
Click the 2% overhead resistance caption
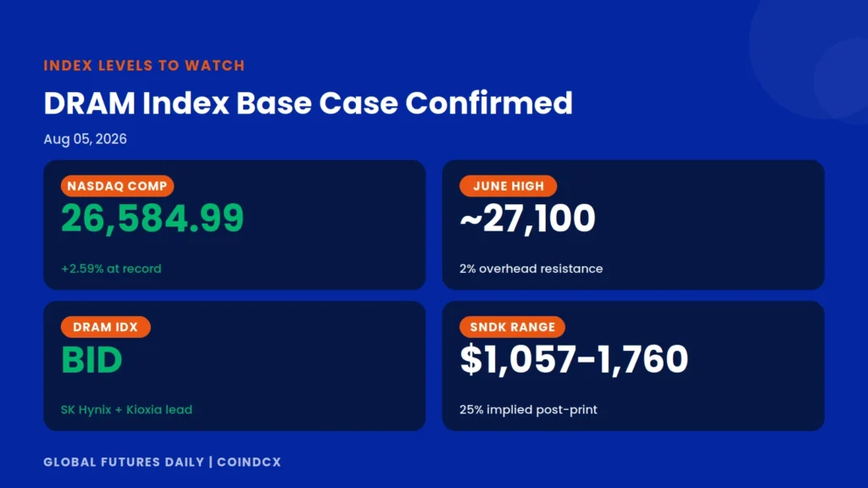point(531,269)
